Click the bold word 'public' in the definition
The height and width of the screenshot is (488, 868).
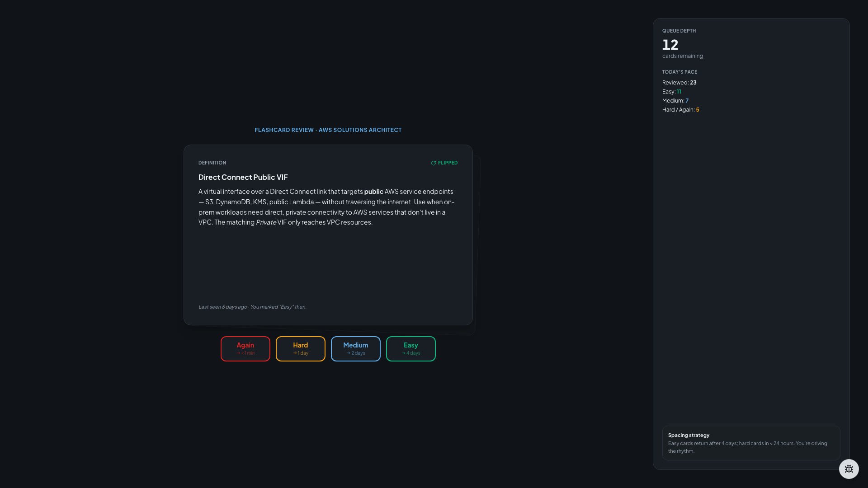tap(374, 192)
